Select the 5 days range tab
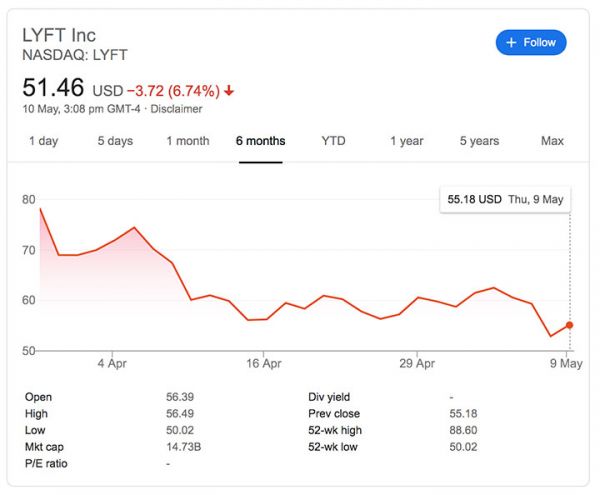 [x=115, y=141]
